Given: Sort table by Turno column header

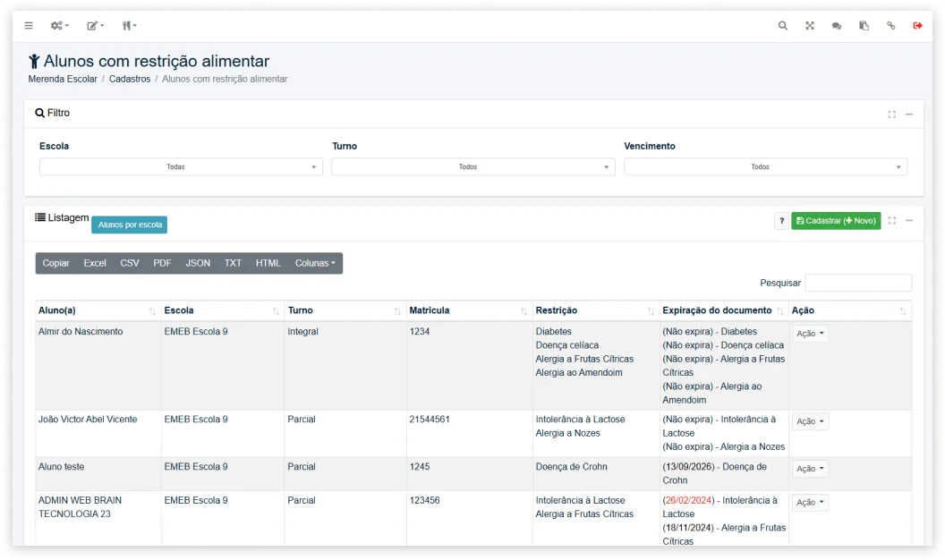Looking at the screenshot, I should (345, 310).
